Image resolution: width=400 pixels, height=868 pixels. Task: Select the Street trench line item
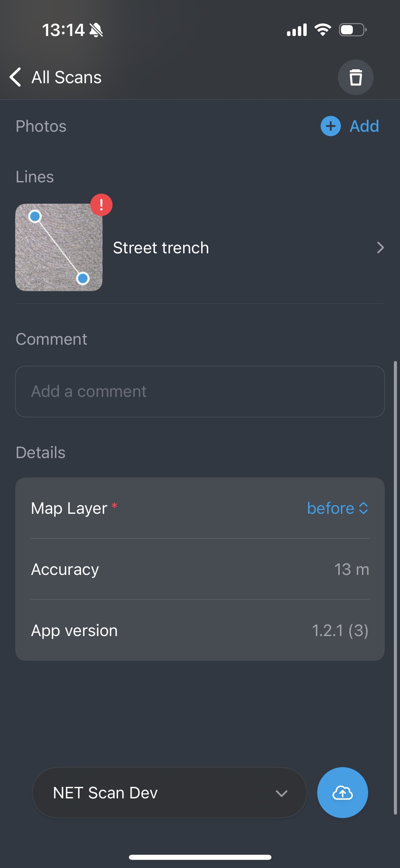click(161, 248)
